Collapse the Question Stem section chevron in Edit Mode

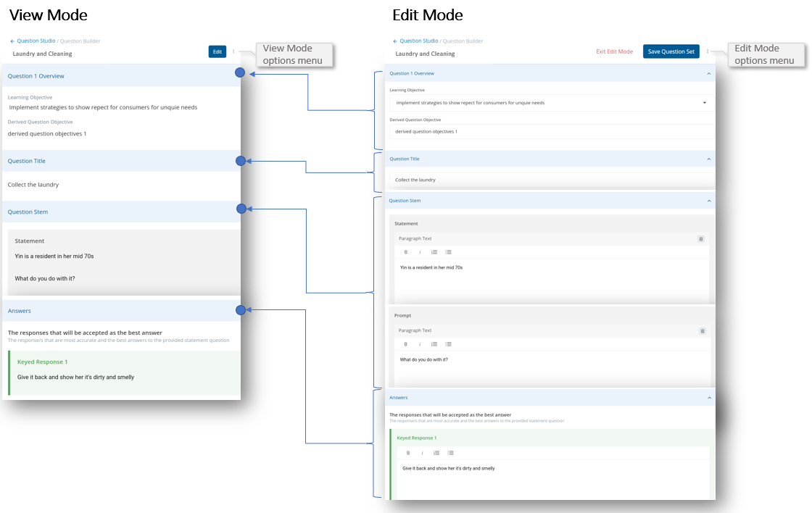coord(708,201)
